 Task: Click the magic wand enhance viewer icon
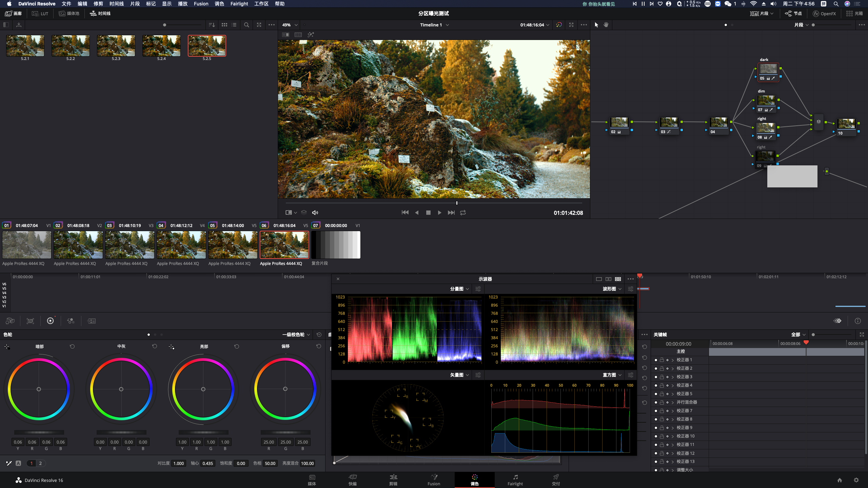click(311, 35)
